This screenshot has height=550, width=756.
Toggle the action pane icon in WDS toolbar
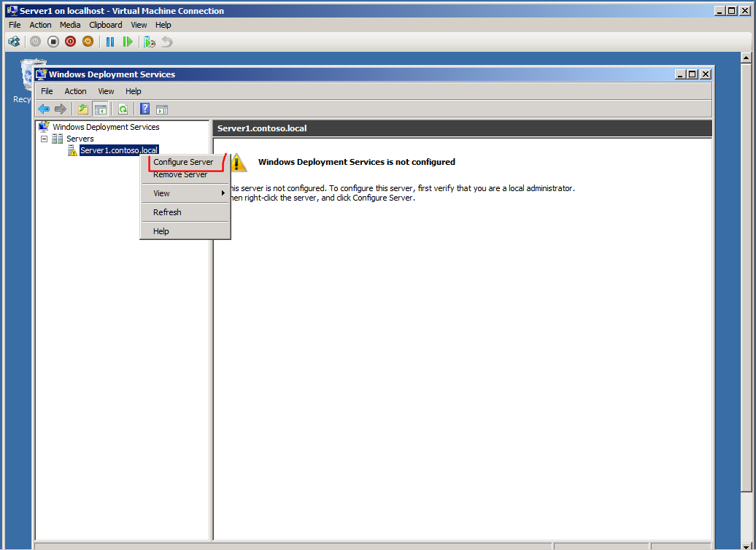(x=162, y=109)
